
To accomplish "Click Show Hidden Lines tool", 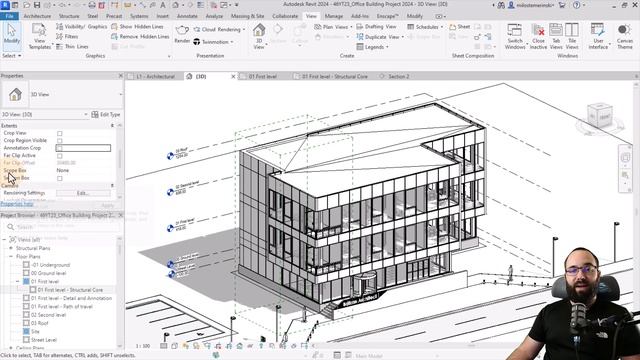I will click(137, 27).
